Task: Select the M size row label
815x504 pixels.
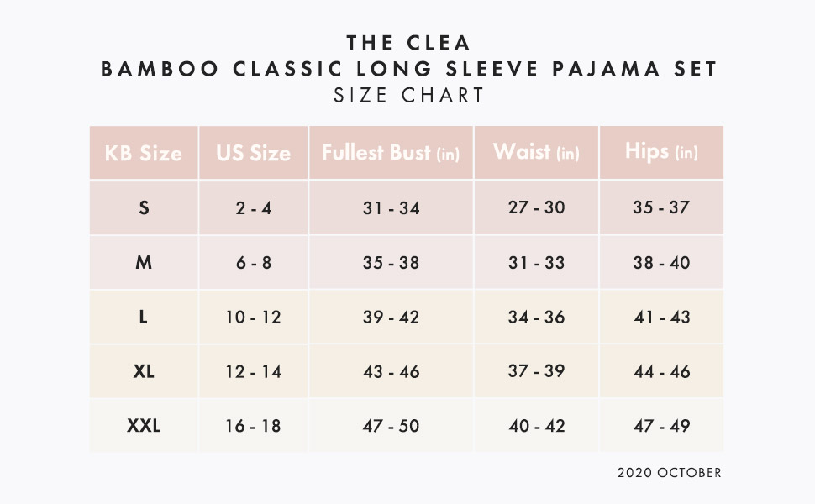Action: pyautogui.click(x=144, y=263)
